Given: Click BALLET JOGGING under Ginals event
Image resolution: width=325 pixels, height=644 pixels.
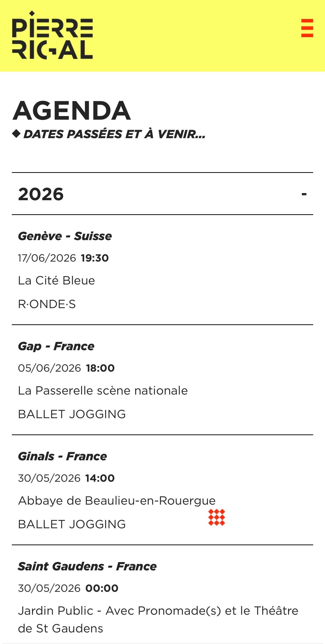Looking at the screenshot, I should click(x=72, y=524).
